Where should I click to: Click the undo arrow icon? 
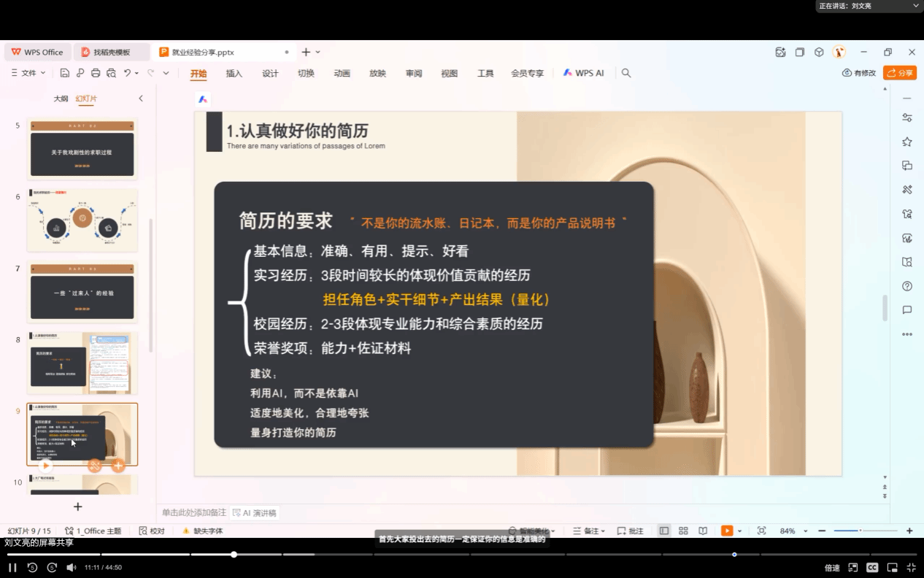coord(128,73)
